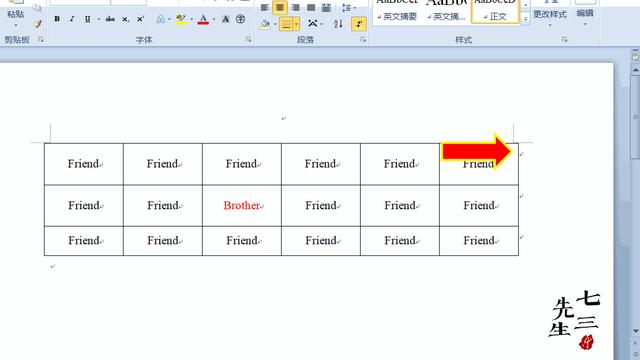Click the Borders icon

coord(287,24)
